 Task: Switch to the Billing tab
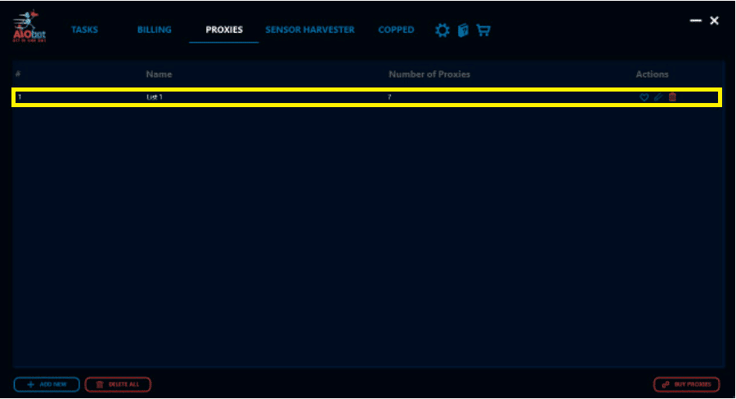154,30
